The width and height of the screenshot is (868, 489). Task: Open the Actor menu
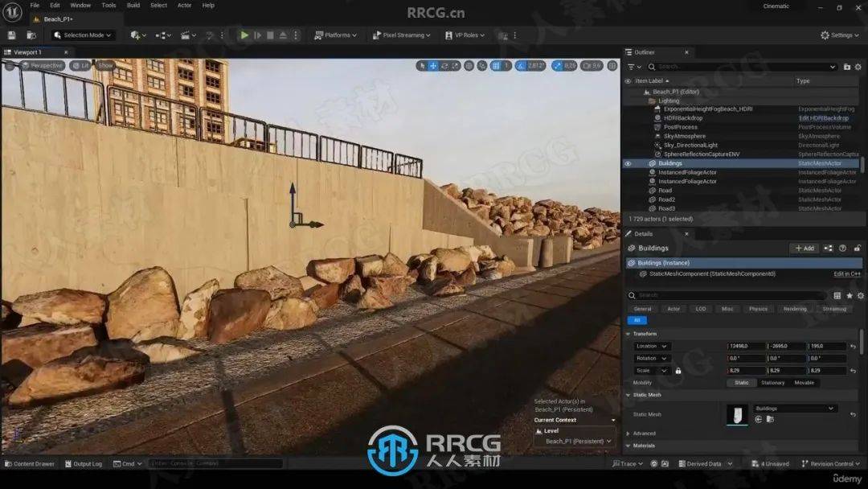(184, 5)
